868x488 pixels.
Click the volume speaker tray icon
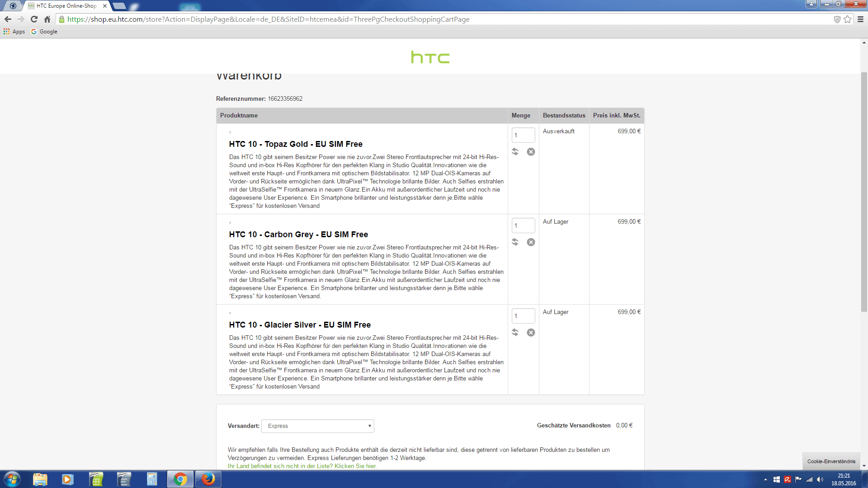820,479
